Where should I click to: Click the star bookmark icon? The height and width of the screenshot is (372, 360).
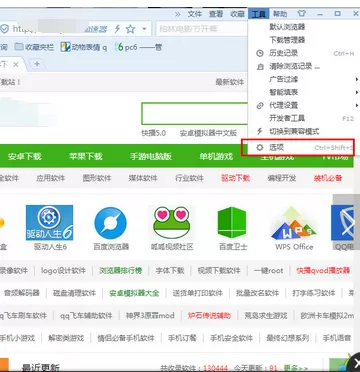130,29
